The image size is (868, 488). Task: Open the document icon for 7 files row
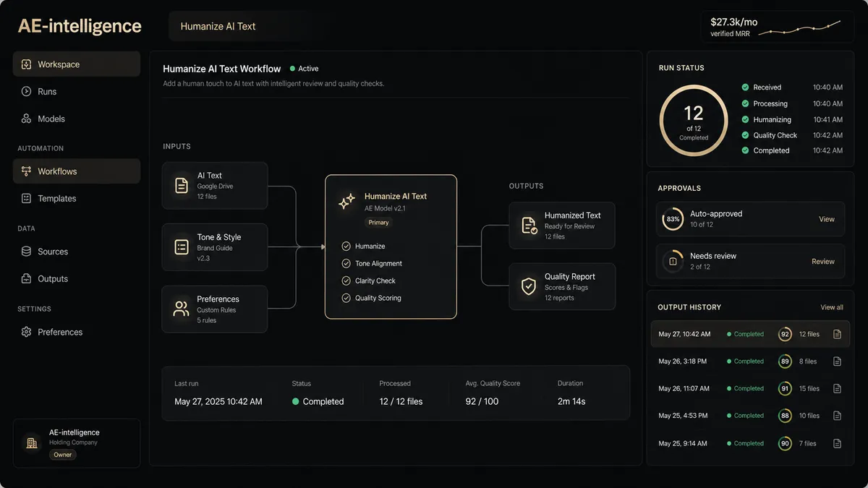(x=837, y=443)
